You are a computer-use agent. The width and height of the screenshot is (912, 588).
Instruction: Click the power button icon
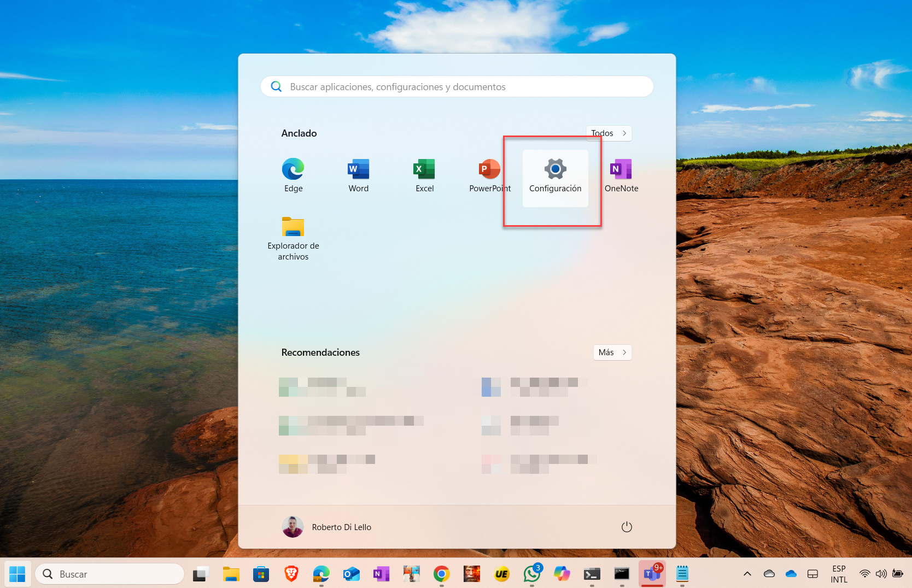627,527
